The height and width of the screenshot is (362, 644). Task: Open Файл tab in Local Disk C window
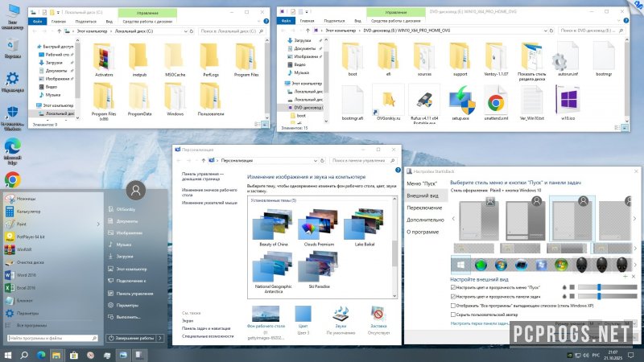point(37,22)
